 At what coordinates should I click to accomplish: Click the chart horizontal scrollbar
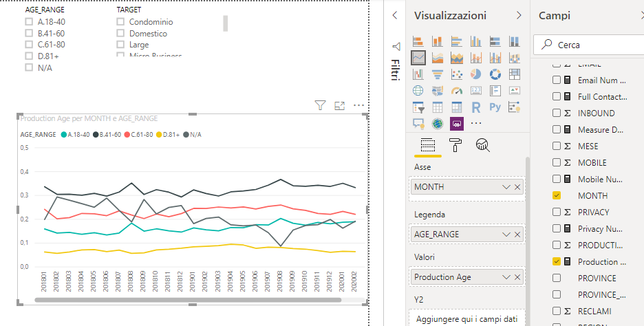[x=188, y=300]
